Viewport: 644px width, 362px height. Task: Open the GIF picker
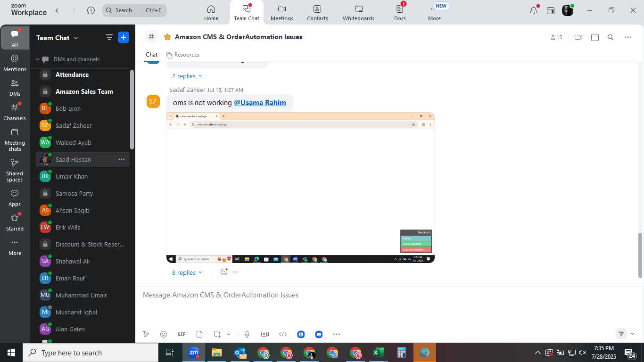pyautogui.click(x=182, y=334)
